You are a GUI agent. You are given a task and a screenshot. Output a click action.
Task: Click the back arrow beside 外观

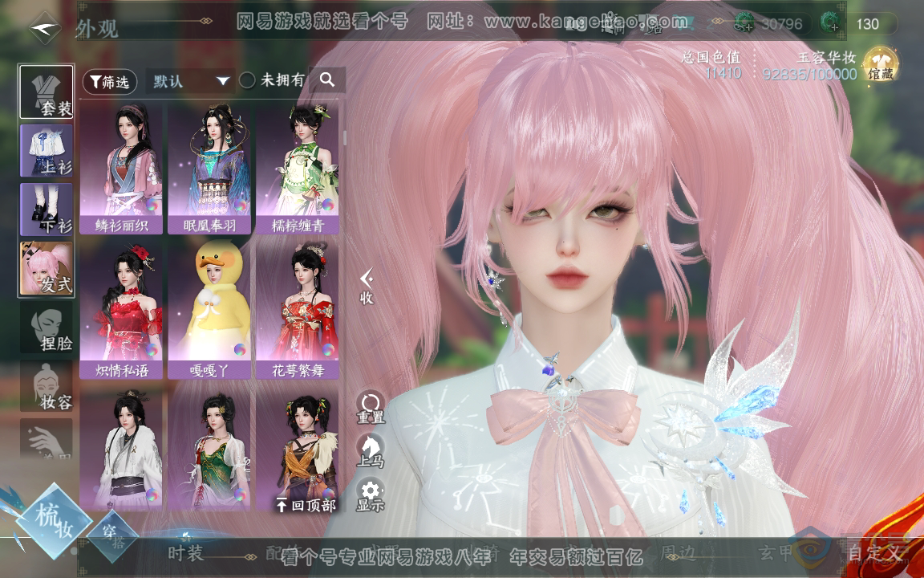point(45,29)
